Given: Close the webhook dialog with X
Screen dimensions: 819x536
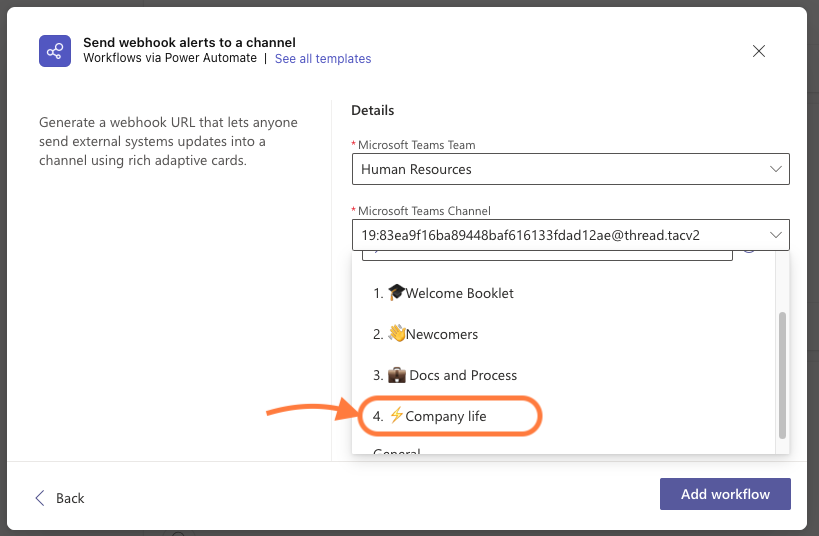Looking at the screenshot, I should (x=759, y=51).
